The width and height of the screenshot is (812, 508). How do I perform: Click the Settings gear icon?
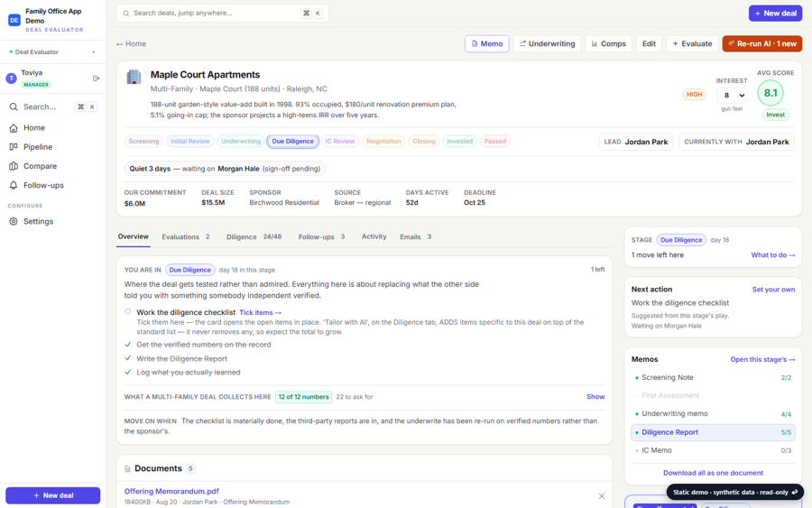point(14,222)
